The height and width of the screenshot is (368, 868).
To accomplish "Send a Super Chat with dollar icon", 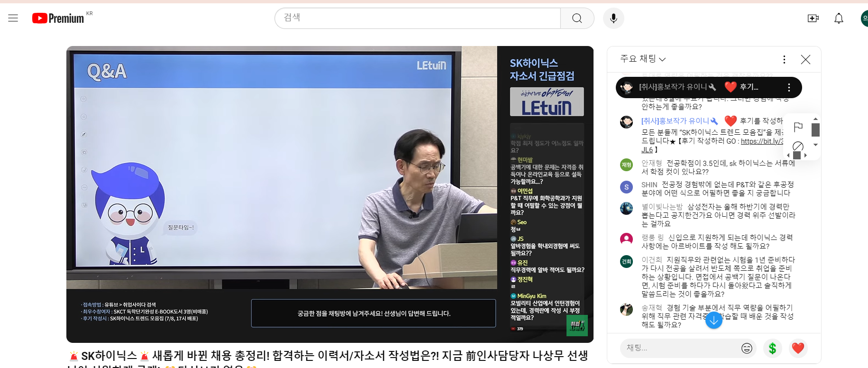I will [x=773, y=348].
